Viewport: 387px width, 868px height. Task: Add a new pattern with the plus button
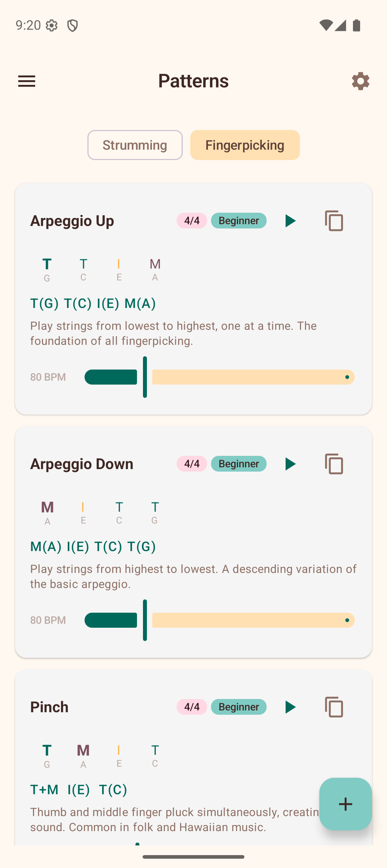pyautogui.click(x=345, y=804)
